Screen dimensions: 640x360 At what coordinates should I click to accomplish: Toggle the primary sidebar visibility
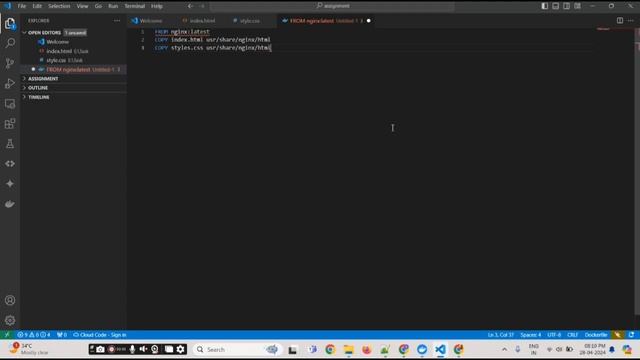tap(544, 6)
